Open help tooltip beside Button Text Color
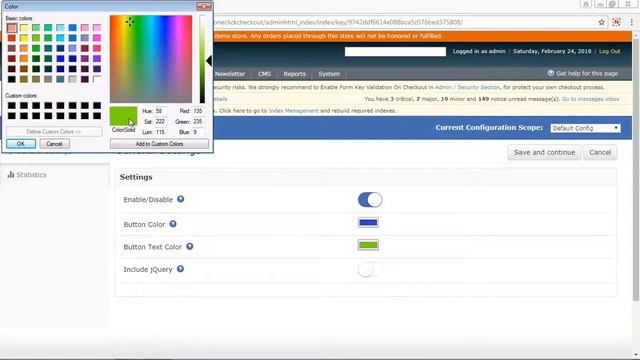Viewport: 640px width, 360px height. pyautogui.click(x=190, y=247)
